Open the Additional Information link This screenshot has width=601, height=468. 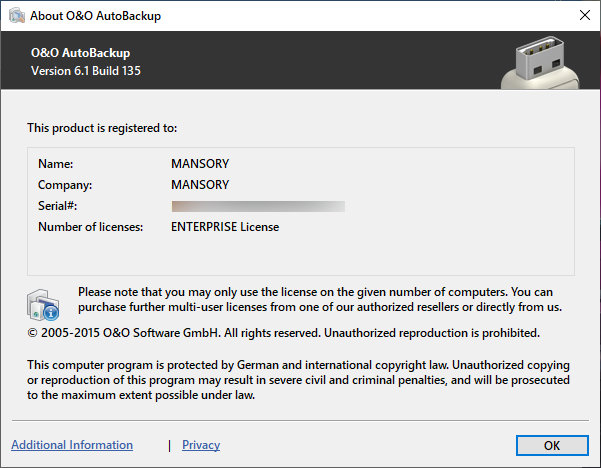click(x=72, y=445)
